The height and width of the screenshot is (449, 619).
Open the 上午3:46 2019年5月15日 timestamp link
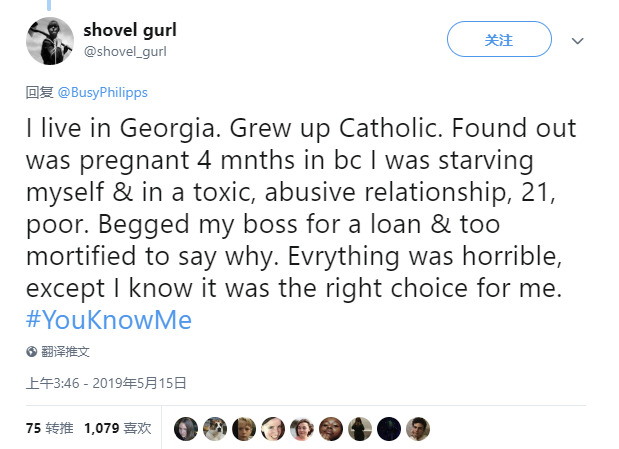107,383
